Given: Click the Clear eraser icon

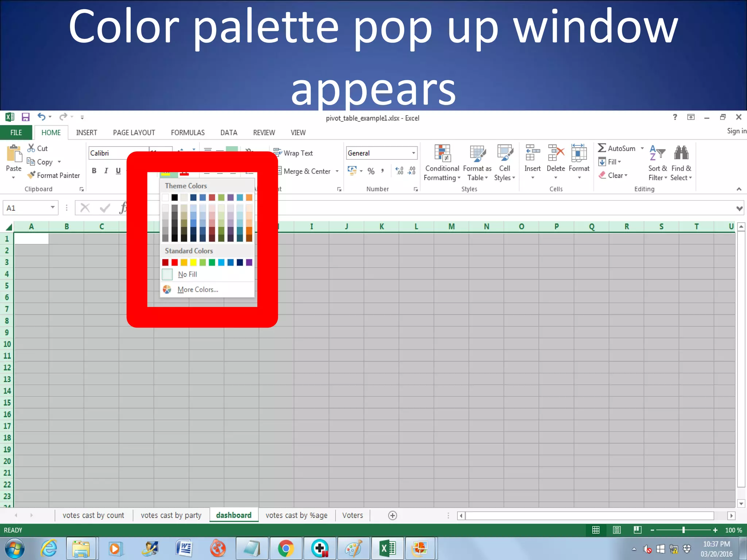Looking at the screenshot, I should pyautogui.click(x=602, y=175).
